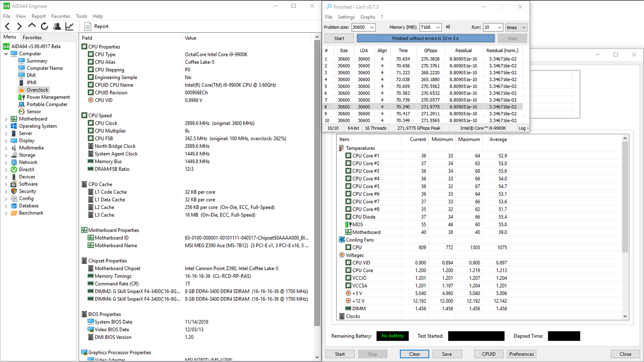The image size is (644, 362).
Task: Open the Log link in LinX status bar
Action: pos(523,128)
